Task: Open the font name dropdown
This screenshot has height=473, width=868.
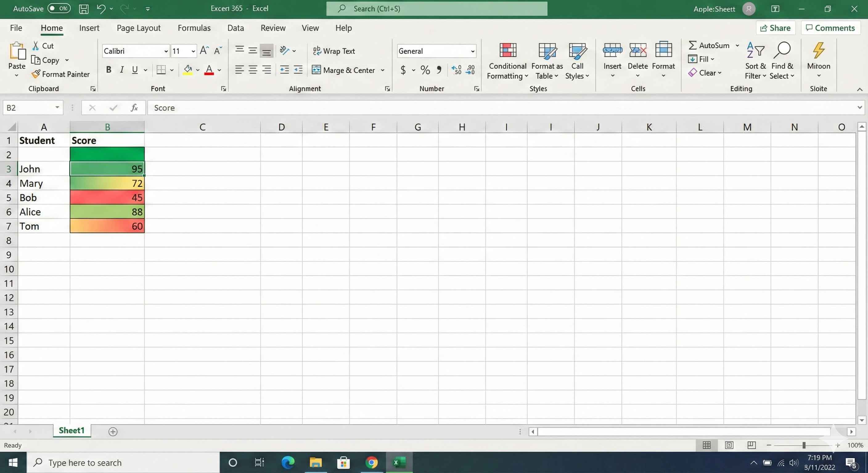Action: tap(166, 51)
